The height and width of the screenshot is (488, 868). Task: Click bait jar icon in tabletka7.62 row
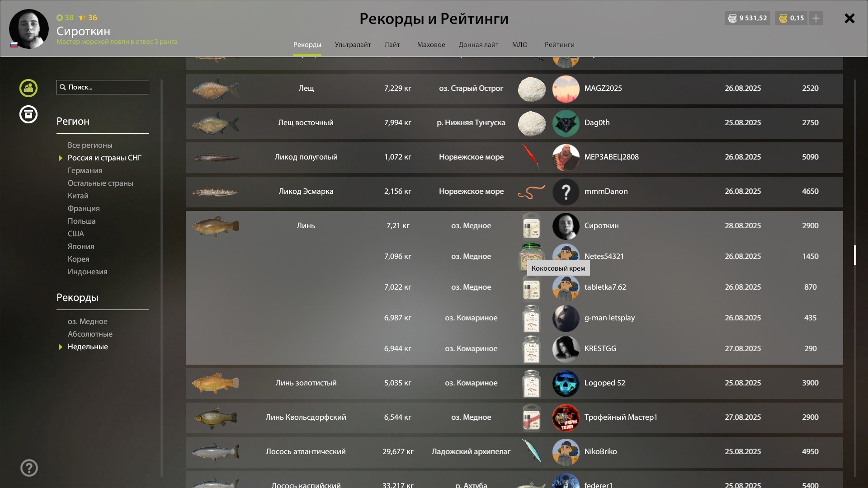coord(532,287)
